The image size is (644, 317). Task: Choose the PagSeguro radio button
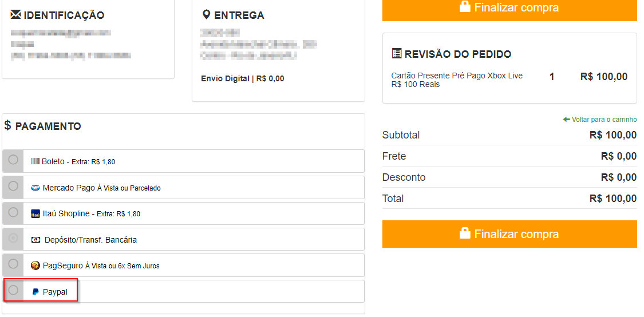[13, 264]
